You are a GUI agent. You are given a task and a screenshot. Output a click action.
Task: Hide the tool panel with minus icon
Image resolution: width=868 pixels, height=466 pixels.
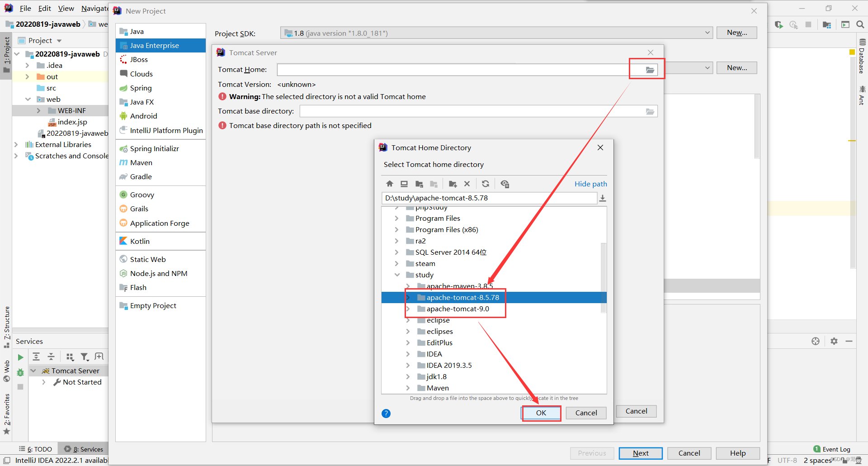tap(849, 341)
